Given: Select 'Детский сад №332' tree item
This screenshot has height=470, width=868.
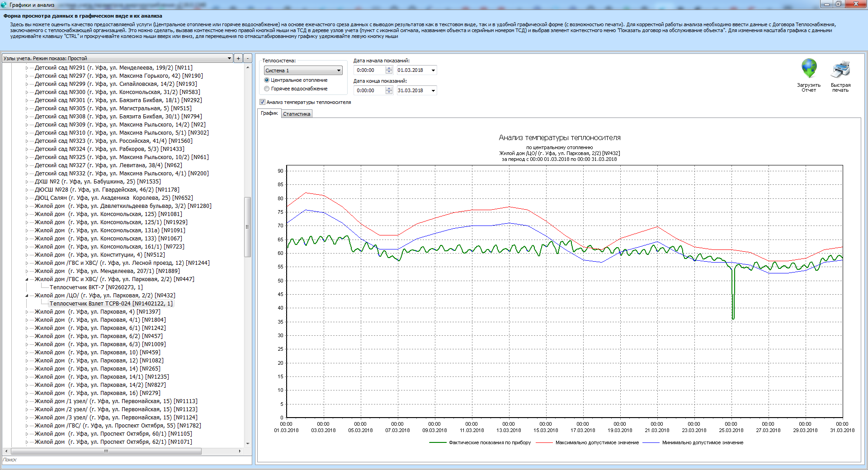Looking at the screenshot, I should pyautogui.click(x=122, y=174).
